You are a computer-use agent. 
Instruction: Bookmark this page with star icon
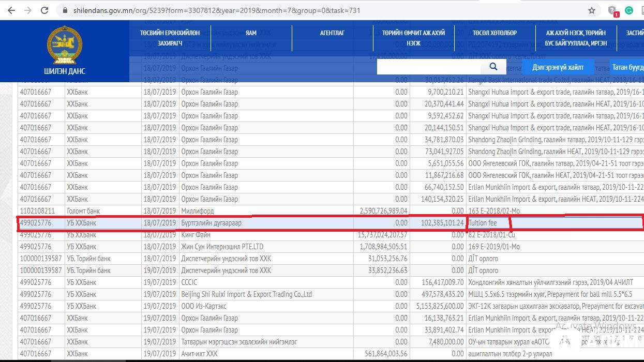592,10
